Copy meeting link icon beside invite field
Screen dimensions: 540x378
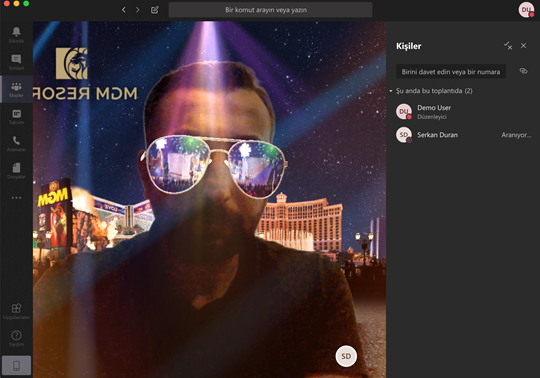click(523, 71)
